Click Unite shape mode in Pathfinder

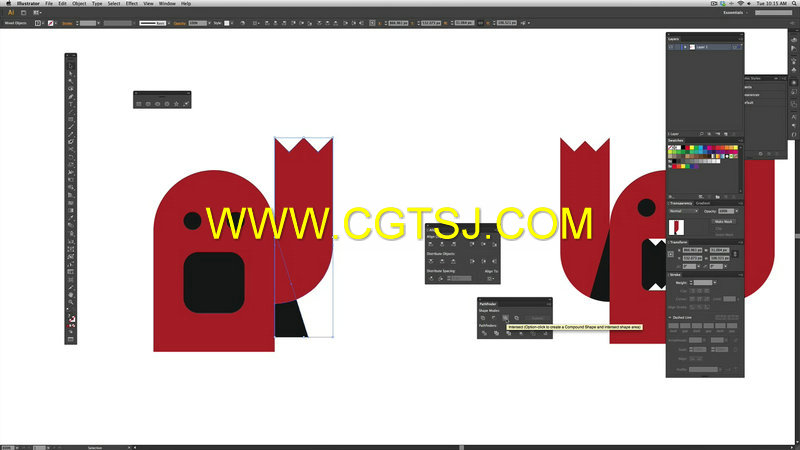(x=483, y=318)
